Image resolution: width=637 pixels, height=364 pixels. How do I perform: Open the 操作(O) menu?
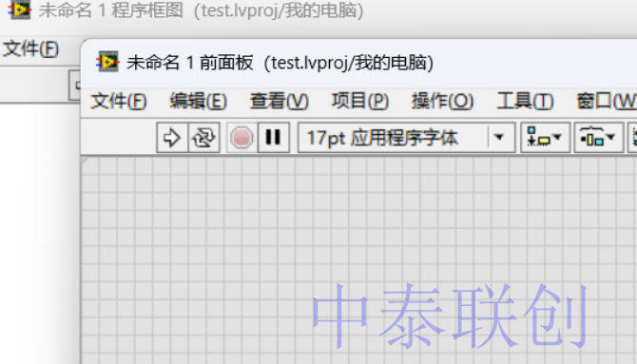(x=442, y=101)
